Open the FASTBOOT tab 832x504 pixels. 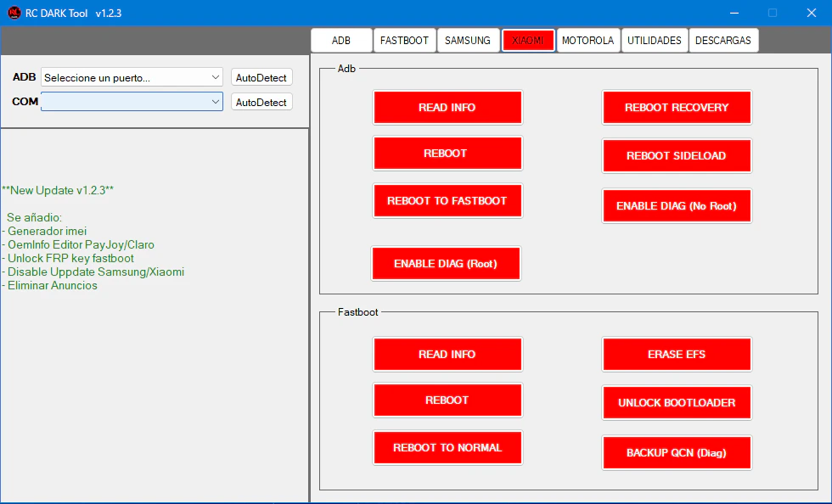[x=404, y=41]
